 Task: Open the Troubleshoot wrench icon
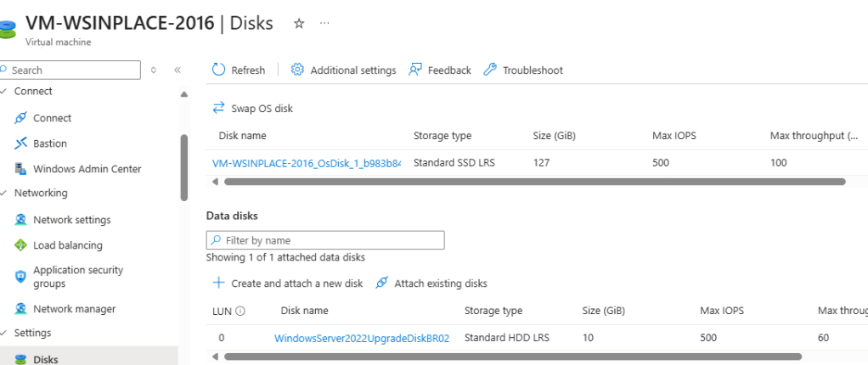[490, 70]
